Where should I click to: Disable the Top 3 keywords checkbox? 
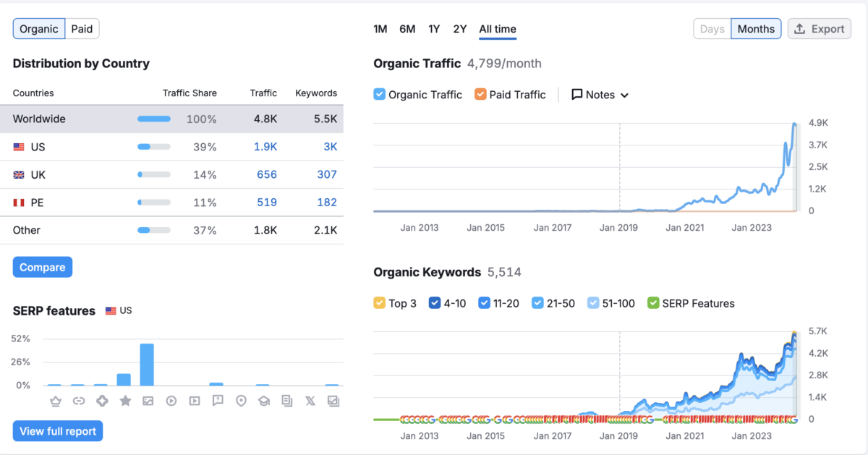(x=380, y=304)
